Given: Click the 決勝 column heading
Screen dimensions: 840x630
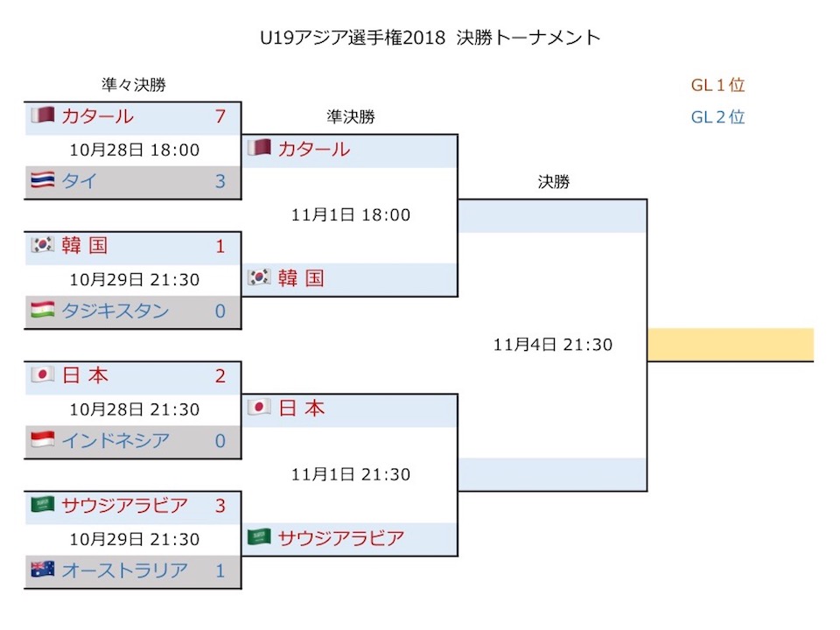Looking at the screenshot, I should (x=554, y=182).
